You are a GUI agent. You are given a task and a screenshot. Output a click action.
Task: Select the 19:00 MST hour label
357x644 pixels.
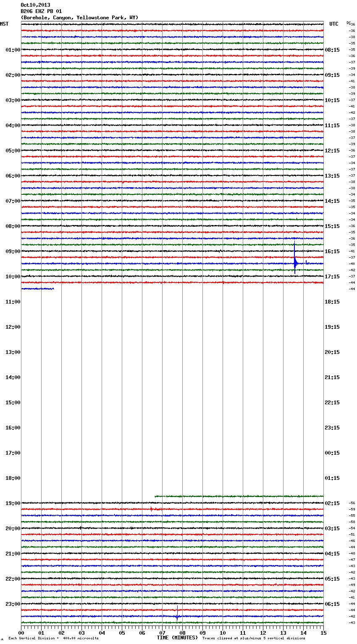[x=13, y=503]
